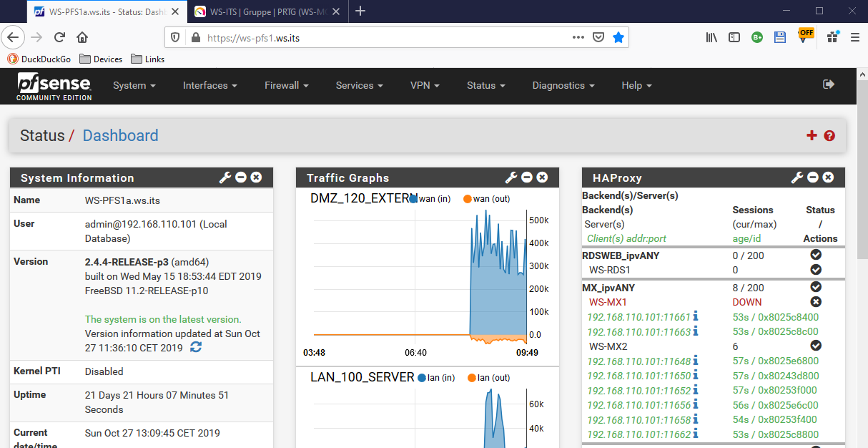Screen dimensions: 868x448
Task: Collapse the HAProxy widget
Action: [813, 177]
